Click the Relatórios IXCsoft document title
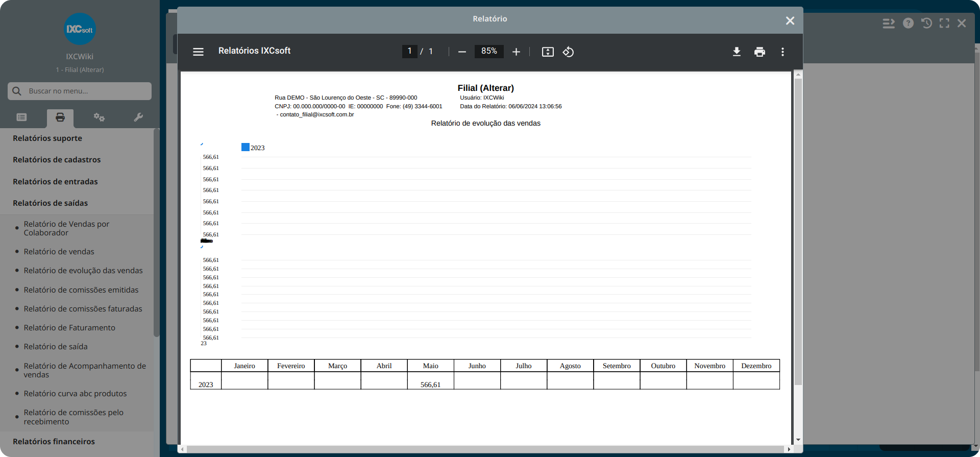The image size is (980, 457). (x=254, y=51)
